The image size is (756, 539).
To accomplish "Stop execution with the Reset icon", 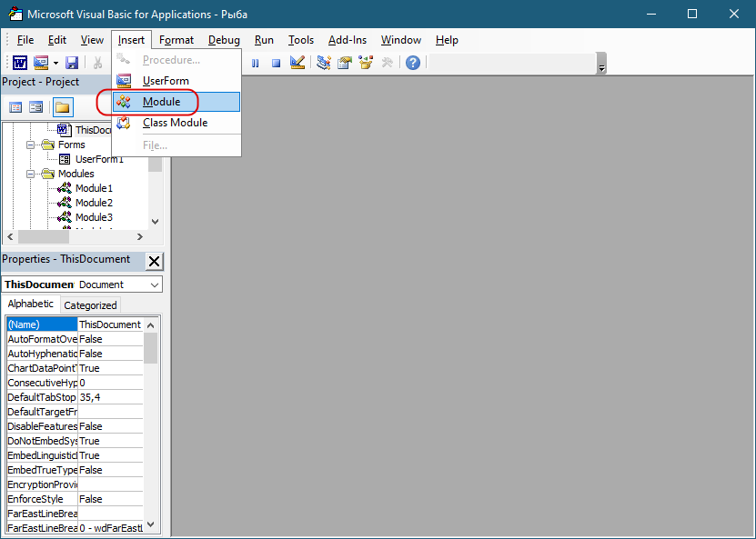I will (276, 63).
